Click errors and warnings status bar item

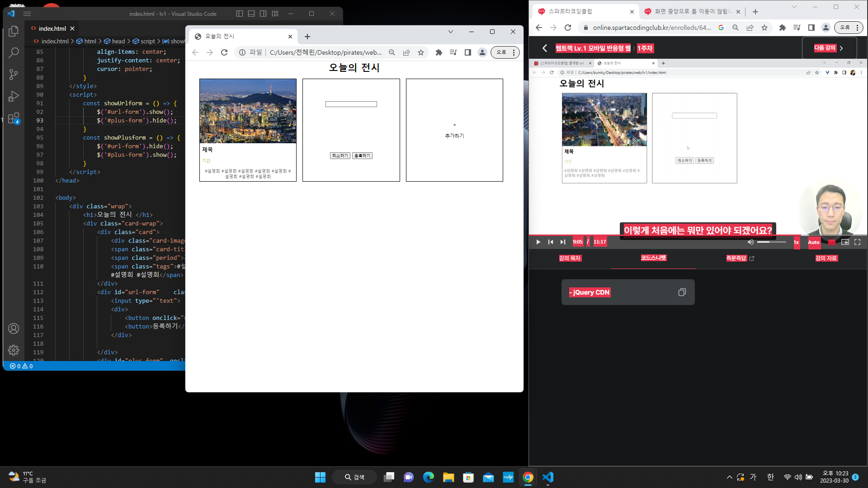point(21,366)
